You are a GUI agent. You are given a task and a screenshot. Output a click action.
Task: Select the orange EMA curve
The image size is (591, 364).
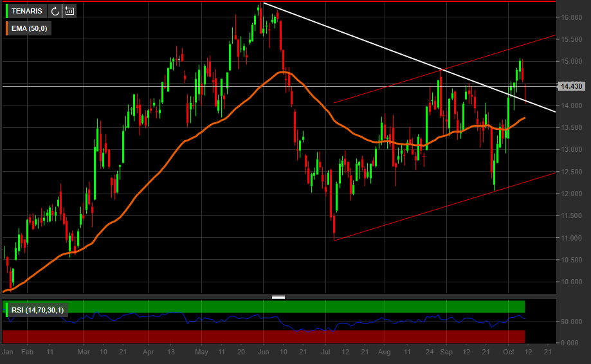(x=161, y=167)
